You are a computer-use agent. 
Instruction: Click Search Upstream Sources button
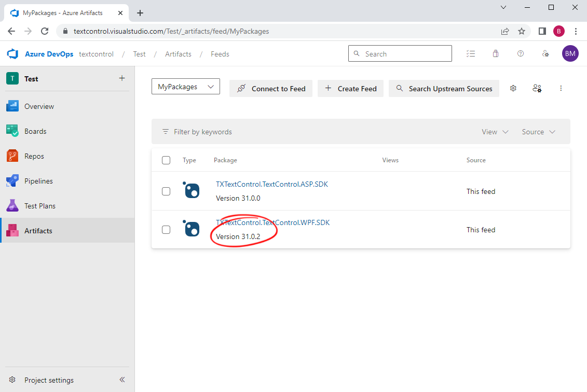[444, 88]
